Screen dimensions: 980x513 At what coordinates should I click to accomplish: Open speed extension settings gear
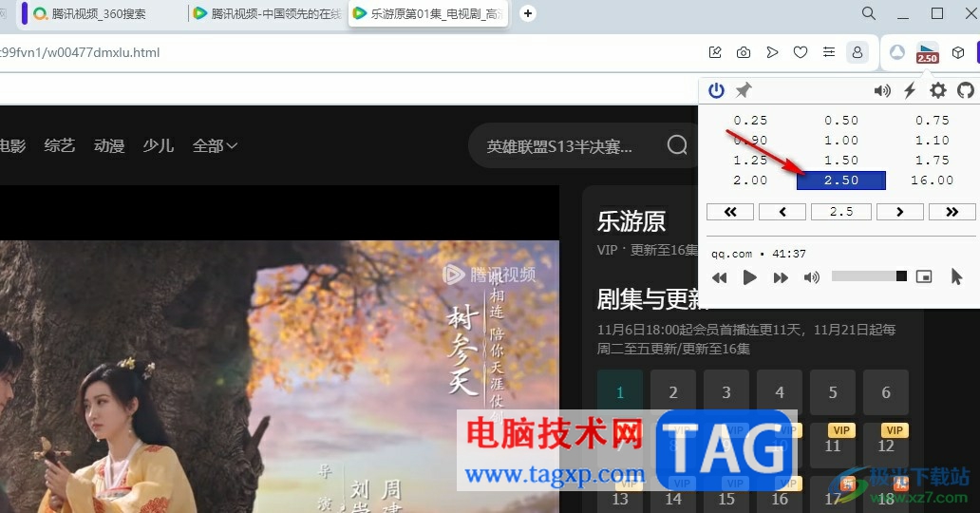pyautogui.click(x=937, y=90)
